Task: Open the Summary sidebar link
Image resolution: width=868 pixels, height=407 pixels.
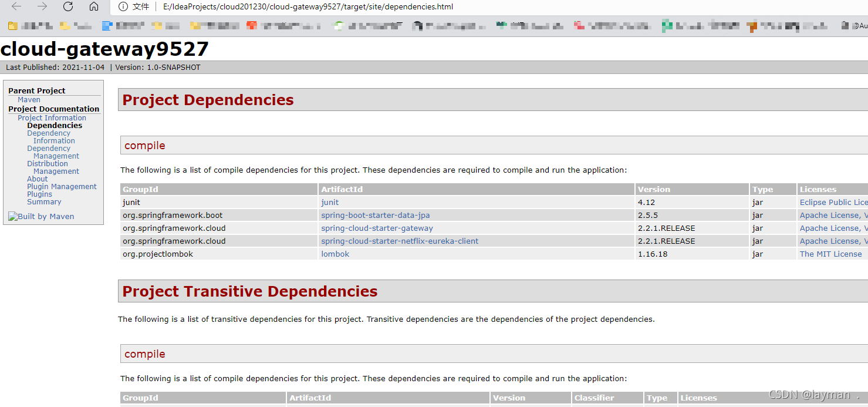Action: coord(44,202)
